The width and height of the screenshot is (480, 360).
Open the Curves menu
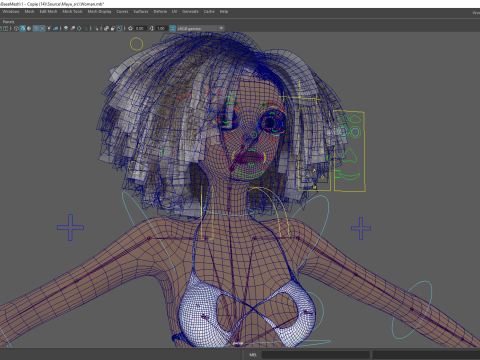pos(122,12)
